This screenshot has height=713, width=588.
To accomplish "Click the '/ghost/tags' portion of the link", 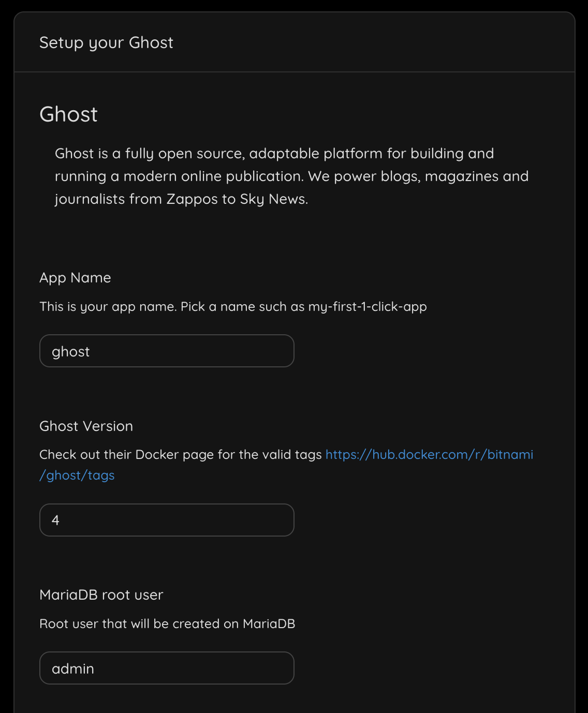I will point(78,475).
